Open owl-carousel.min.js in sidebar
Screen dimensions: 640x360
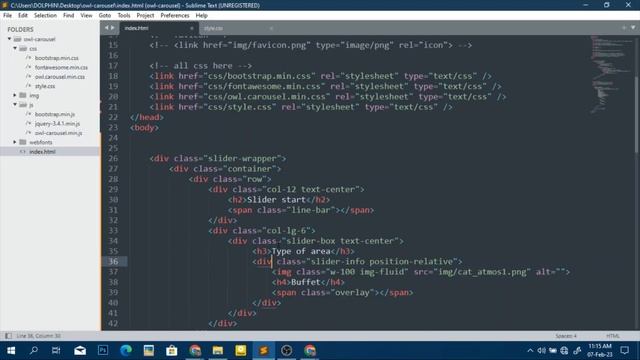(58, 133)
